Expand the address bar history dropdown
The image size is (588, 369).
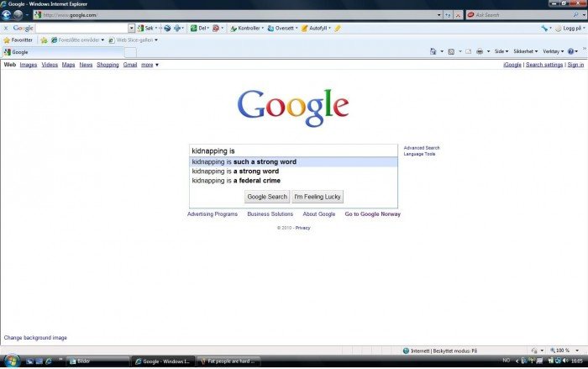pyautogui.click(x=439, y=15)
